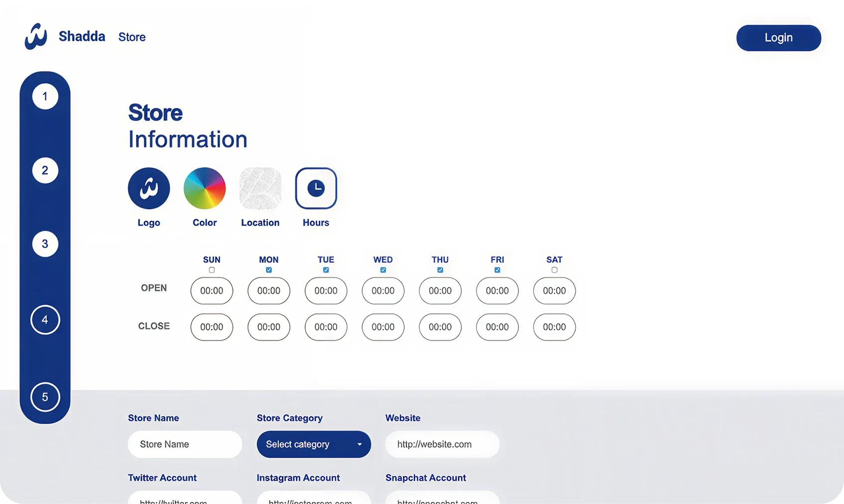
Task: Expand the Select category dropdown
Action: pyautogui.click(x=314, y=444)
